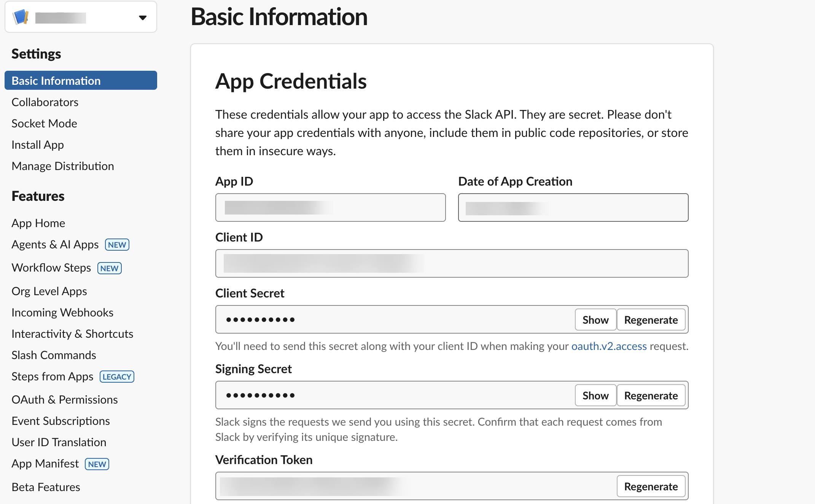This screenshot has width=815, height=504.
Task: Click the Signing Secret label
Action: tap(253, 369)
